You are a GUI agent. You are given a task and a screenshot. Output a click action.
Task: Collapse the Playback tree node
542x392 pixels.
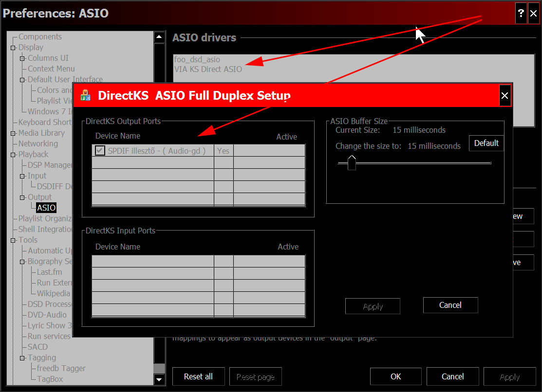coord(13,155)
